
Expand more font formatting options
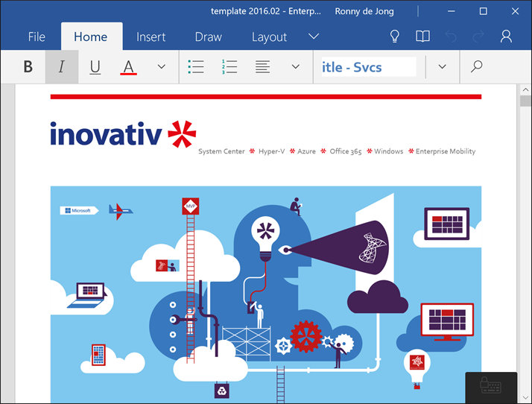162,66
